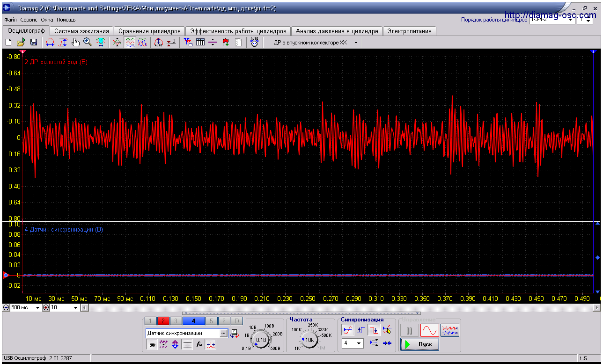This screenshot has height=364, width=603.
Task: Adjust the voltage range dial at 0.1В
Action: (x=261, y=340)
